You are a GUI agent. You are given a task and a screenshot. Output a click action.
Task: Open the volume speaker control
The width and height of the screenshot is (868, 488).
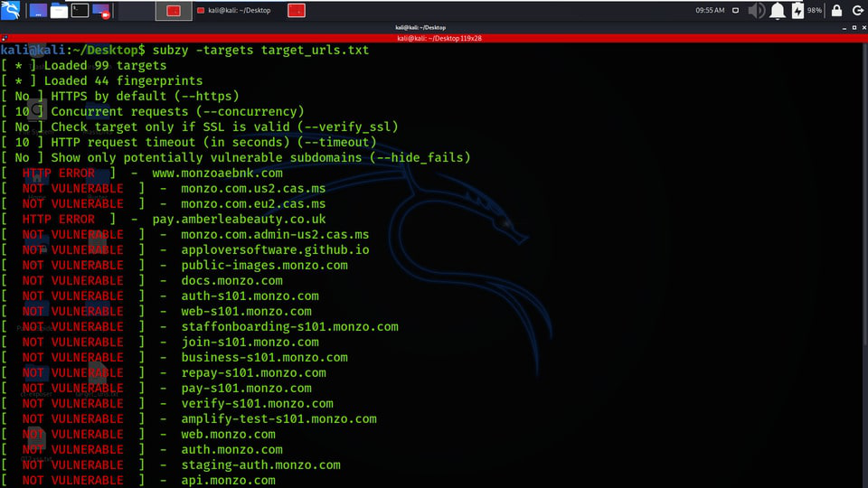[x=756, y=10]
